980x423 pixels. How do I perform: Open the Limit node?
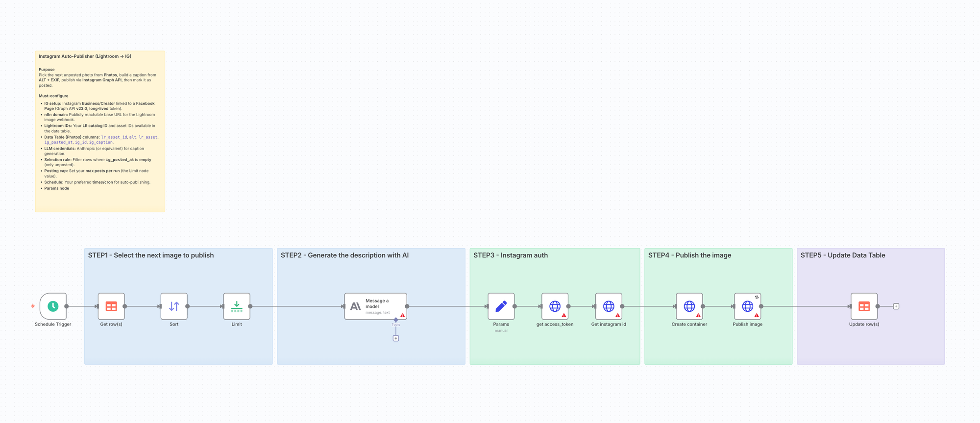[x=237, y=306]
